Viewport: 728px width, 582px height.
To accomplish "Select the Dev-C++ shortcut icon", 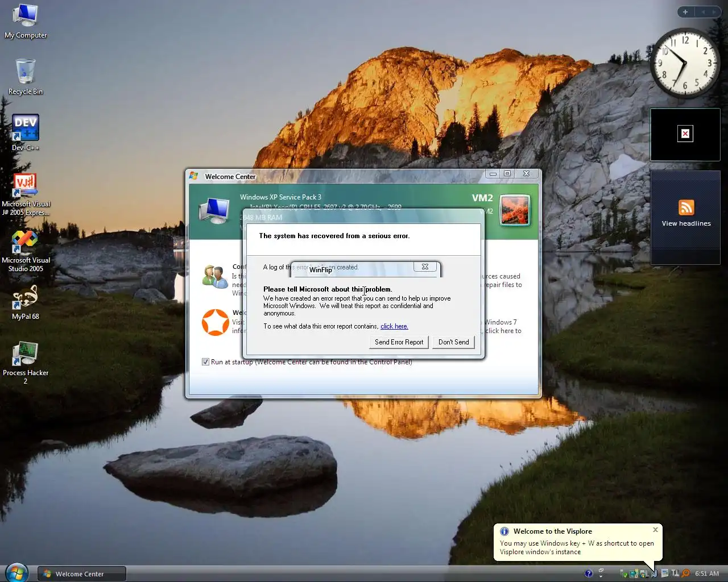I will coord(26,132).
